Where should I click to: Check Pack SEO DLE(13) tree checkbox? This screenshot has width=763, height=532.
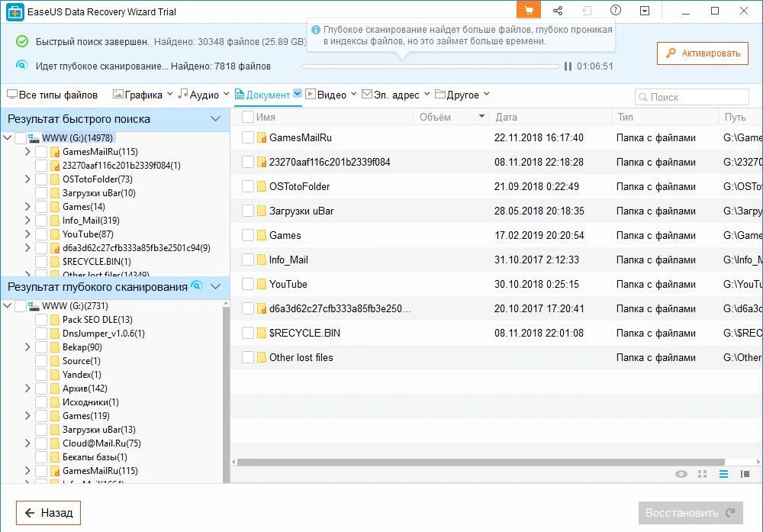click(41, 320)
